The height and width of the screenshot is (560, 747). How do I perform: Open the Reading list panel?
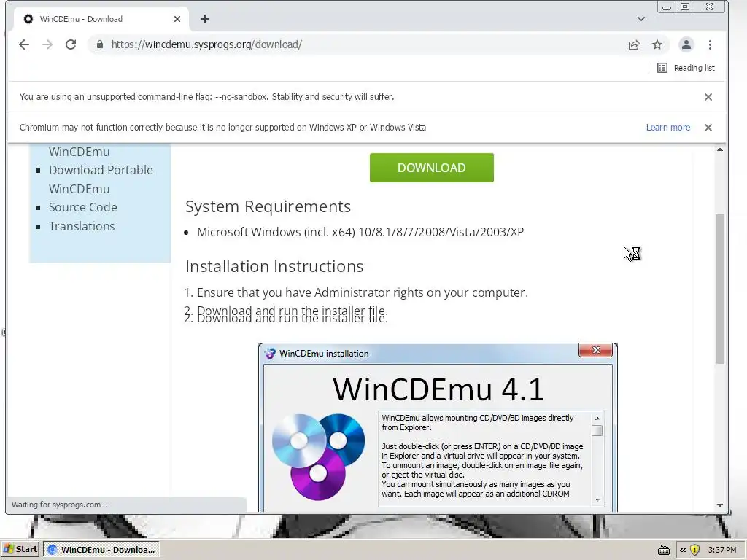click(x=686, y=68)
